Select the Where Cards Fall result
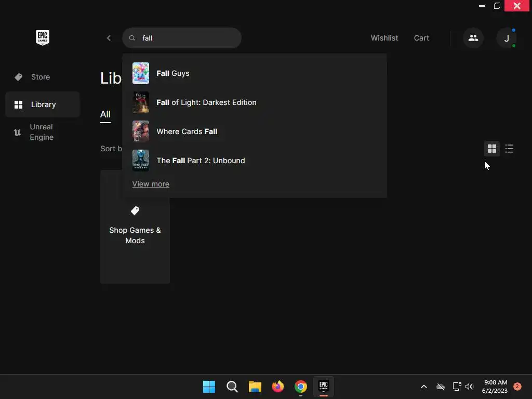Image resolution: width=532 pixels, height=399 pixels. point(255,131)
